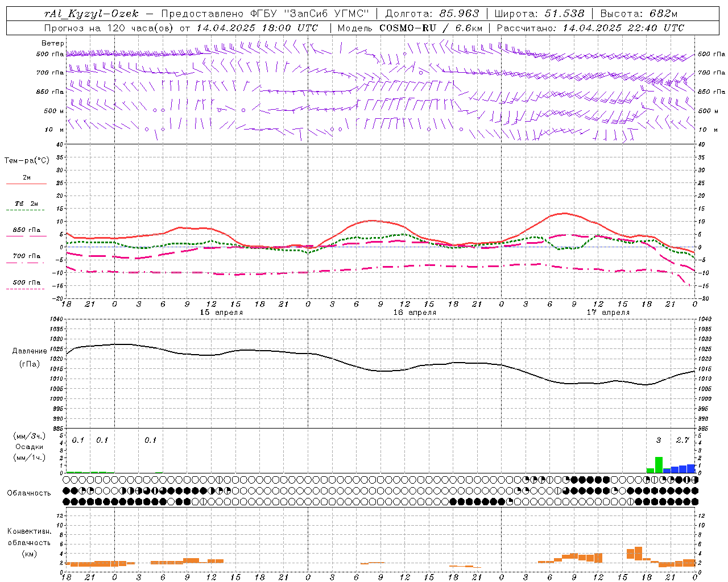Click the tallest green precipitation bar
Screen dimensions: 728x582
(659, 465)
